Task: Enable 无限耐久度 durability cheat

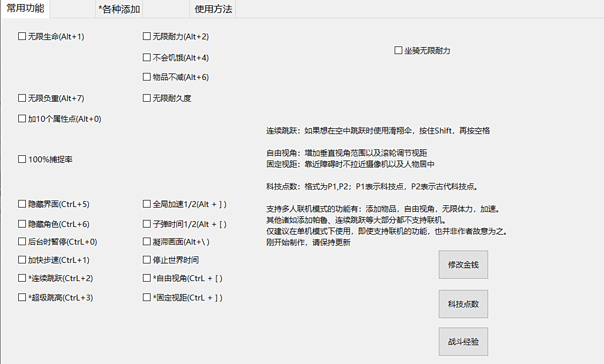Action: [146, 98]
